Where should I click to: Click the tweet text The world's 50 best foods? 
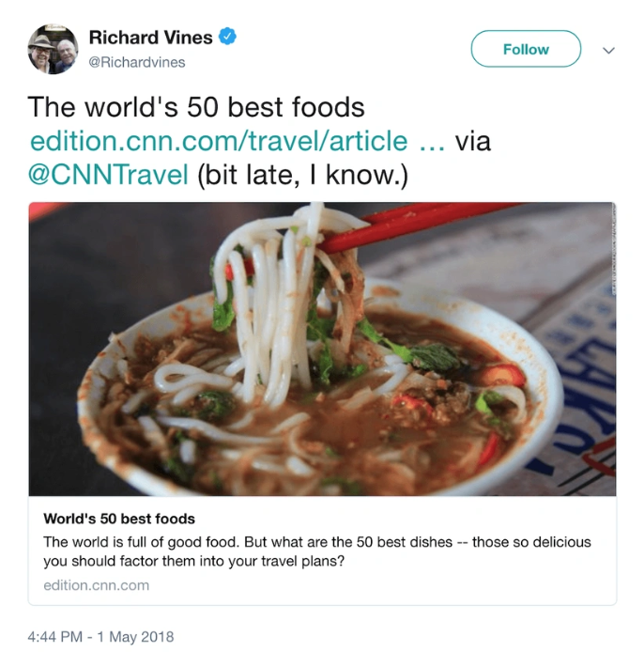(x=196, y=107)
